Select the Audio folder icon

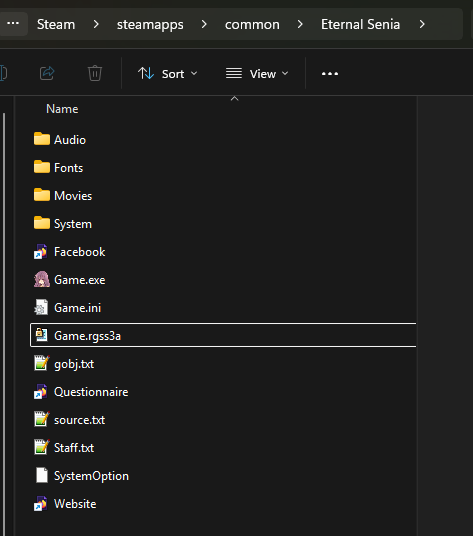click(42, 139)
